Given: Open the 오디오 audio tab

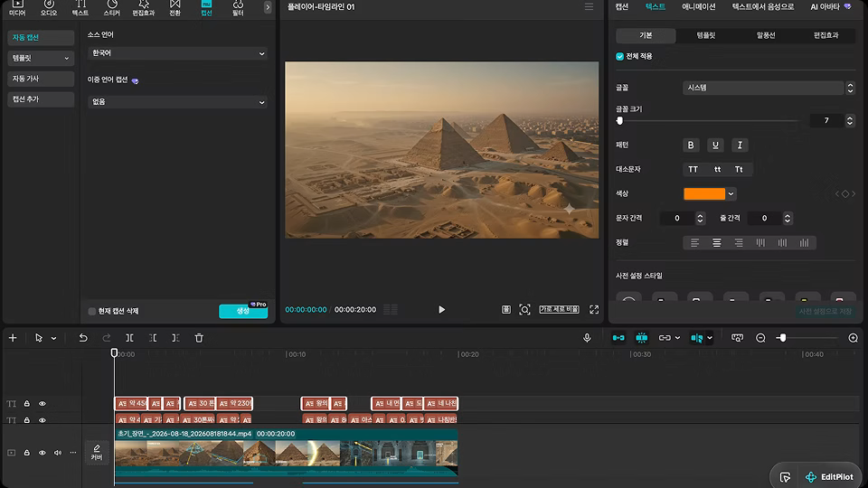Looking at the screenshot, I should pos(49,8).
